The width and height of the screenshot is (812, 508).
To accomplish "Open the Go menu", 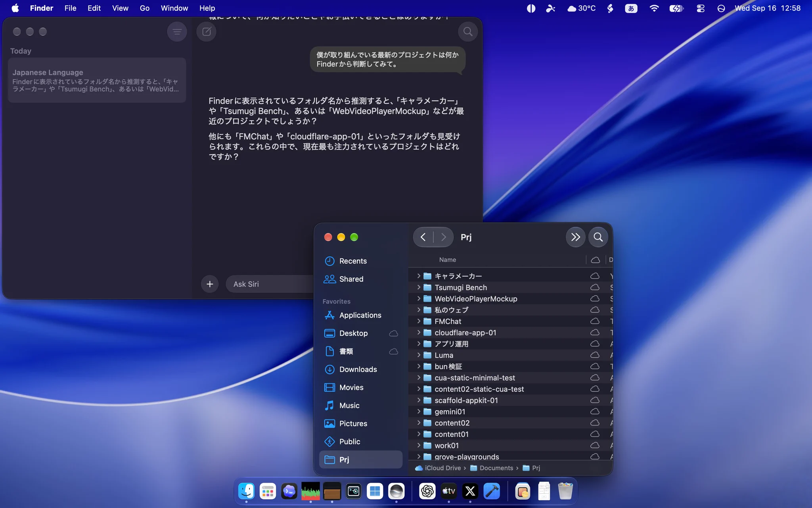I will (x=144, y=8).
